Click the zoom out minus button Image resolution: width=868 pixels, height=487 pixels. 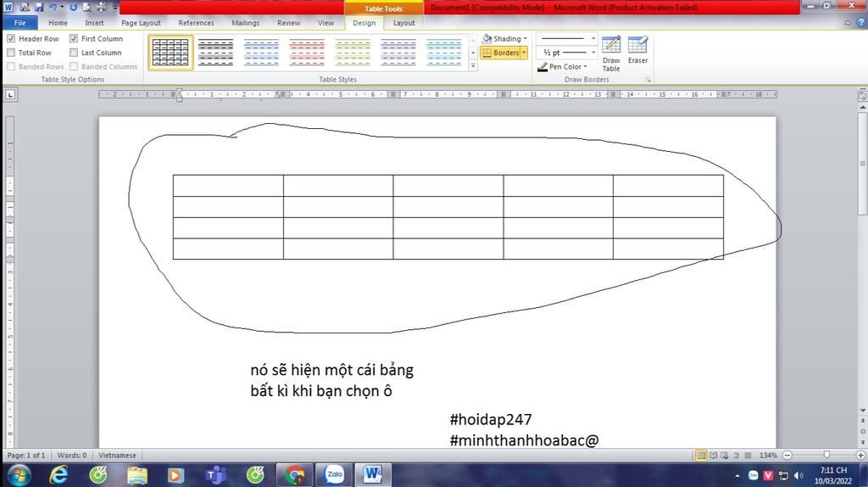click(x=787, y=455)
